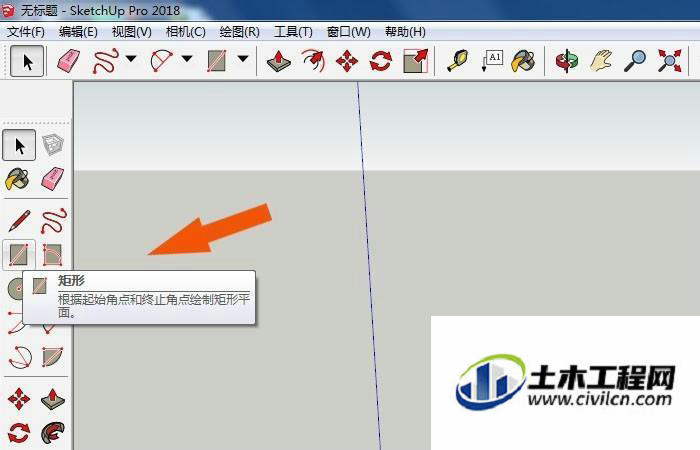The height and width of the screenshot is (450, 700).
Task: Open the 相机(C) menu
Action: coord(186,32)
